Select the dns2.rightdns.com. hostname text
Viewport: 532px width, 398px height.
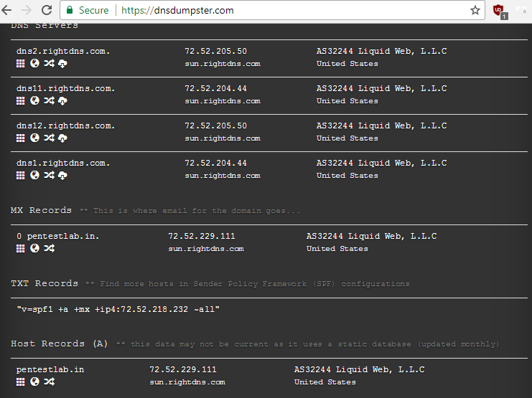[63, 51]
